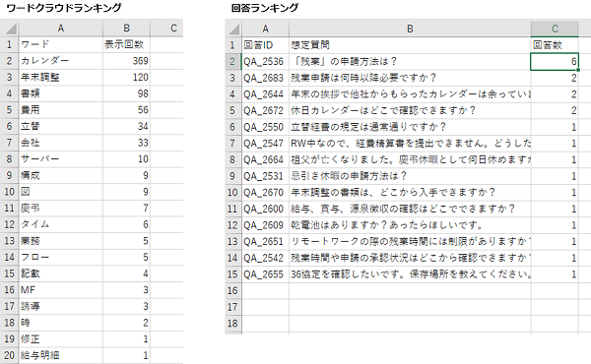Select the QA_2542 cell
Viewport: 591px width, 364px height.
click(265, 258)
